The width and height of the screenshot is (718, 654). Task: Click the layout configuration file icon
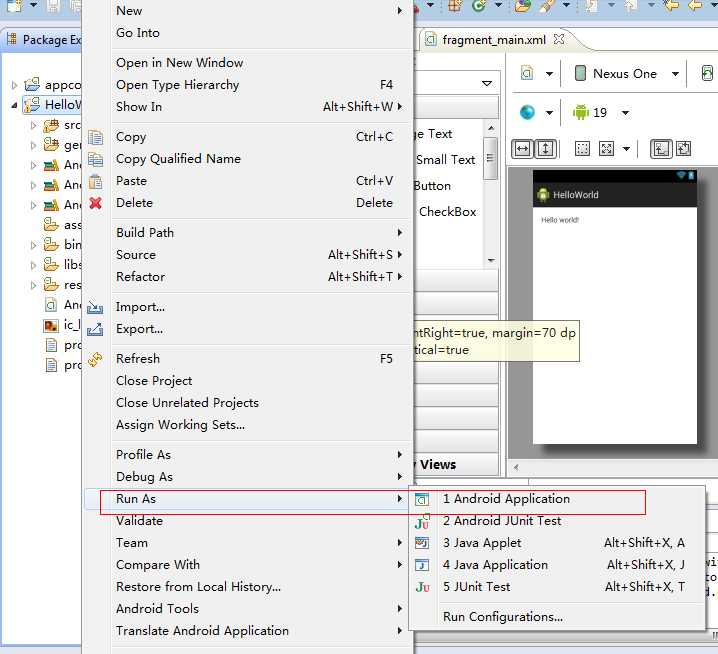[527, 73]
